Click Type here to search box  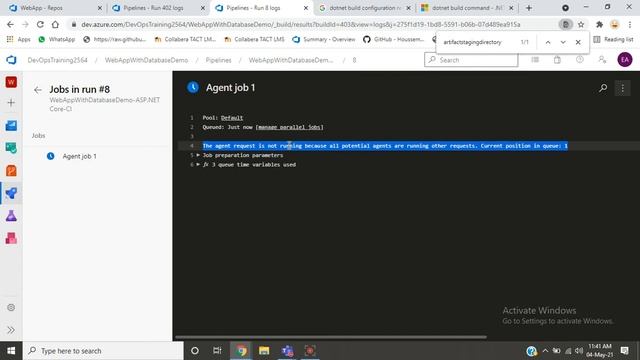(x=103, y=351)
